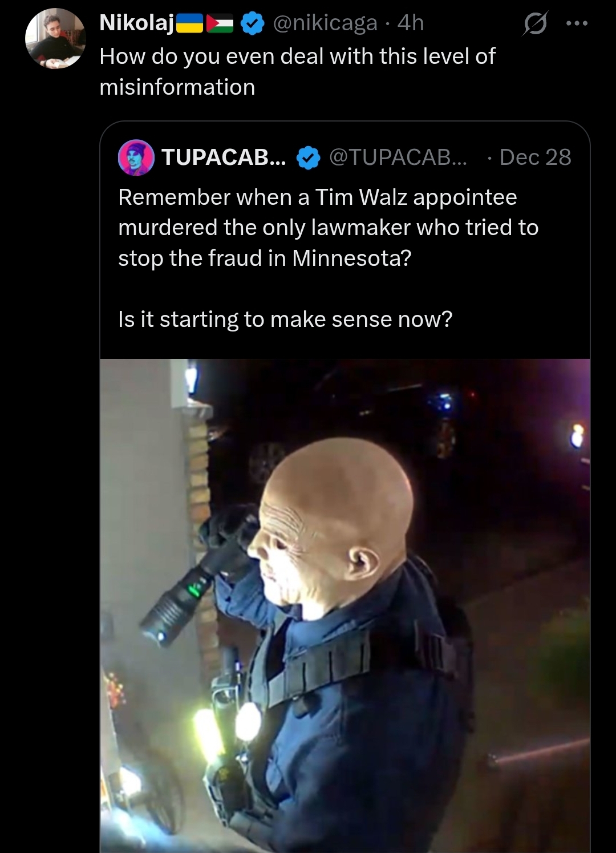Open the 4h timestamp link

pyautogui.click(x=411, y=23)
